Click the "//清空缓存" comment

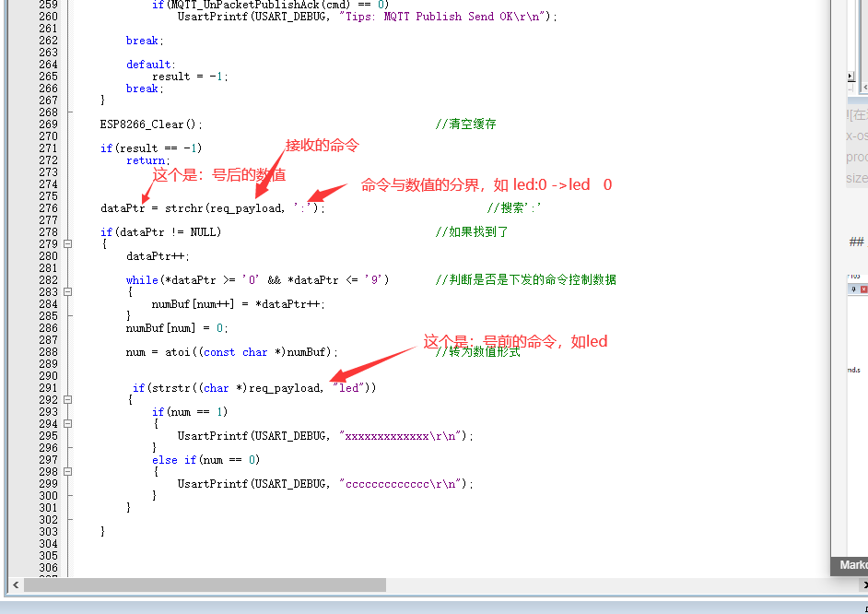coord(465,124)
